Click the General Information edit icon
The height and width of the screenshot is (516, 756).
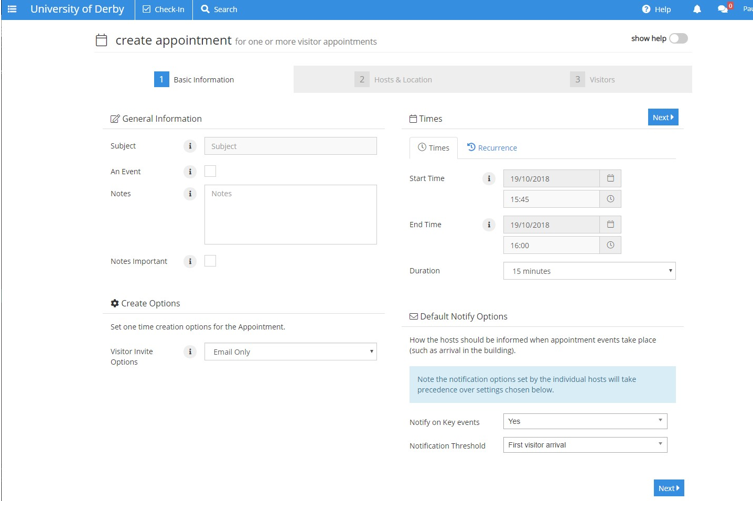point(115,119)
